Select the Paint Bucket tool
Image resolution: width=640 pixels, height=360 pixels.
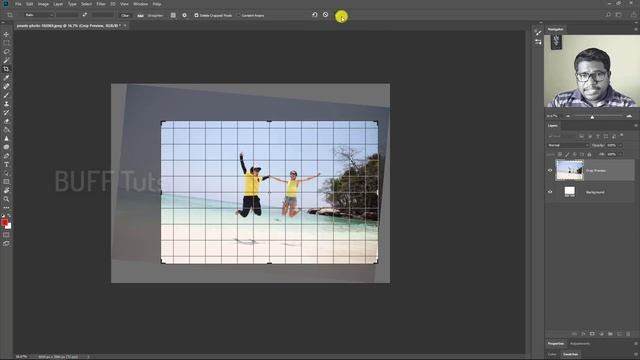tap(6, 130)
